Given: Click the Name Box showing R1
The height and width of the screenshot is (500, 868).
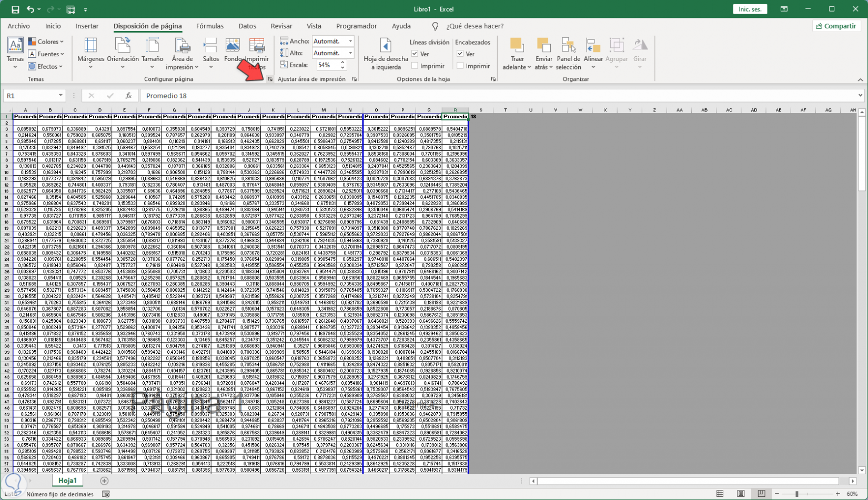Looking at the screenshot, I should tap(30, 96).
